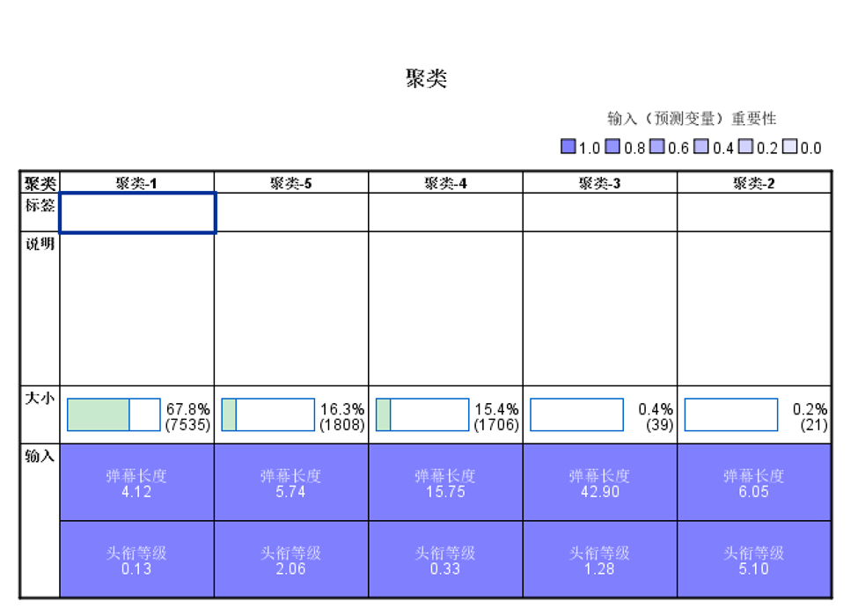The height and width of the screenshot is (616, 858).
Task: Click the 说明 description cell under 聚类-4
Action: [x=445, y=309]
